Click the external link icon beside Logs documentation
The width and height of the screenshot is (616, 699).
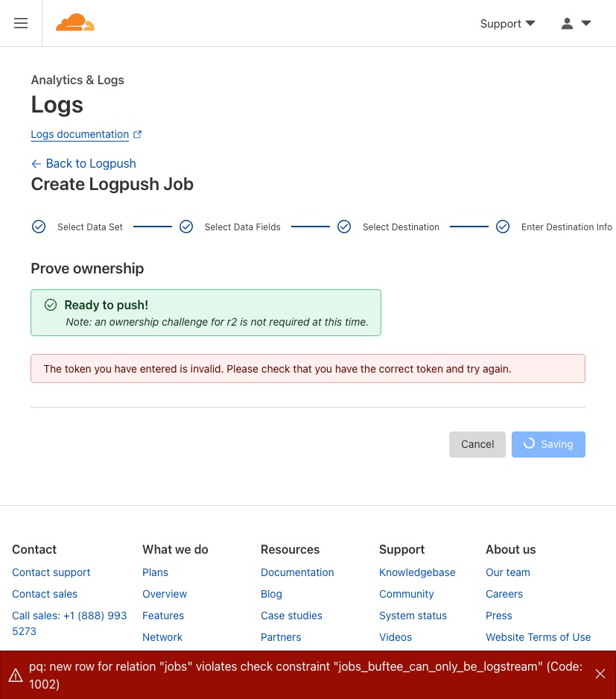(x=137, y=134)
